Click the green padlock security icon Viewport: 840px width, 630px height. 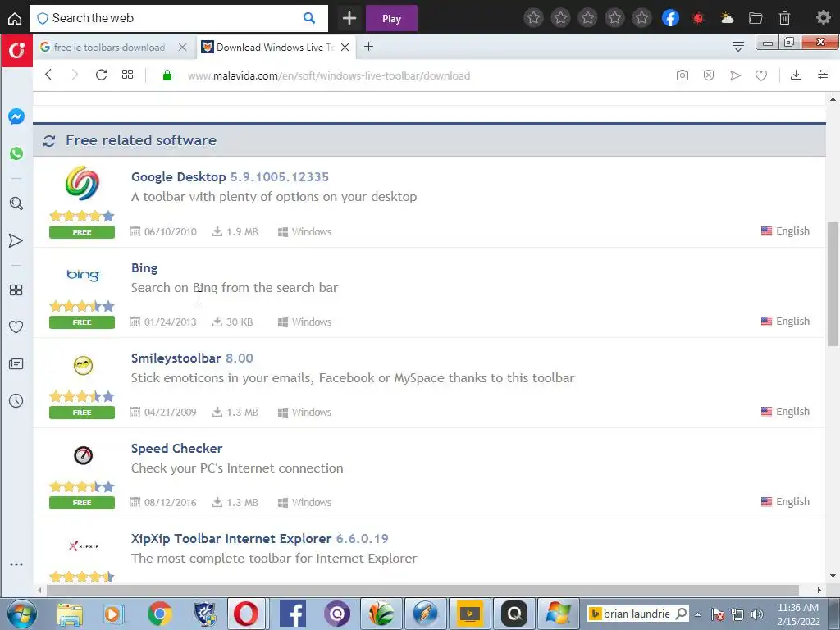167,75
